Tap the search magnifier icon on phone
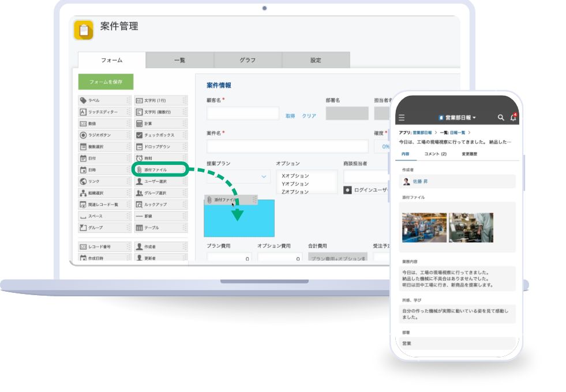This screenshot has height=392, width=566. [x=501, y=118]
